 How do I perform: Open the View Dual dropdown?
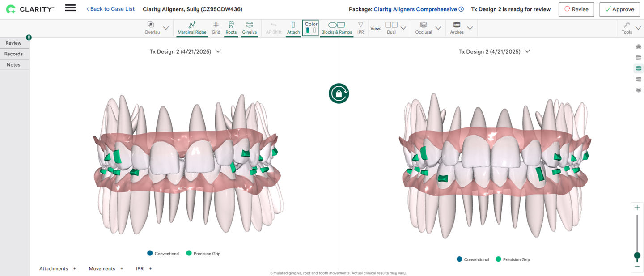tap(403, 28)
